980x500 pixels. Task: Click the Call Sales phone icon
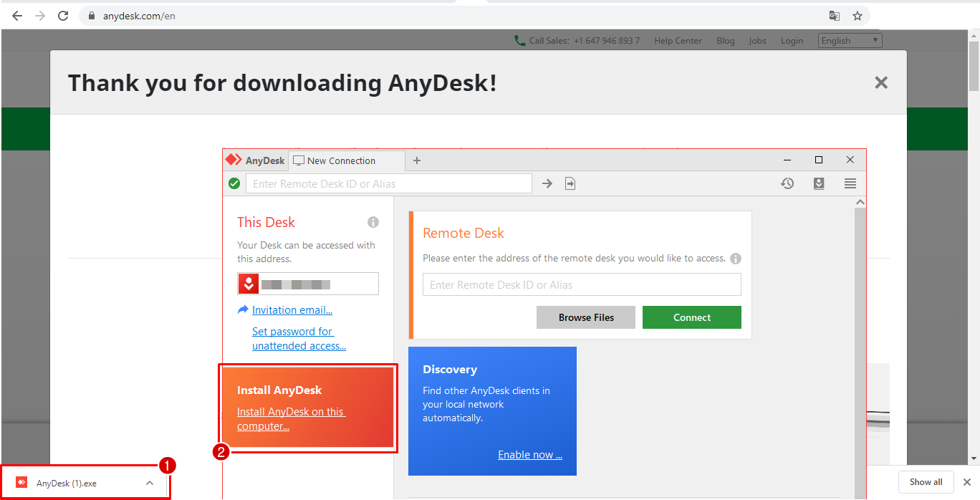point(520,41)
